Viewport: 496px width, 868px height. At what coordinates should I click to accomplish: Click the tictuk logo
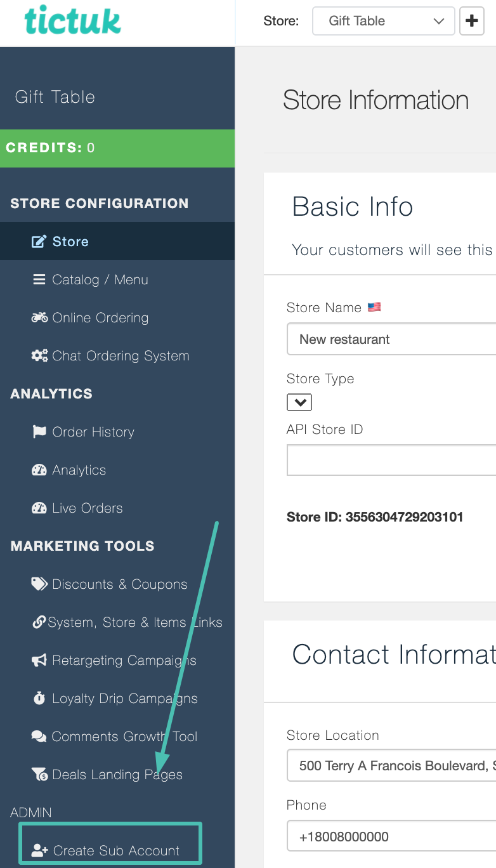72,21
